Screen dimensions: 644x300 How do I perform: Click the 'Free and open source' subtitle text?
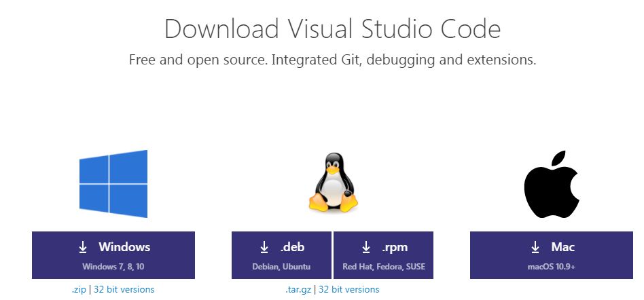(333, 60)
